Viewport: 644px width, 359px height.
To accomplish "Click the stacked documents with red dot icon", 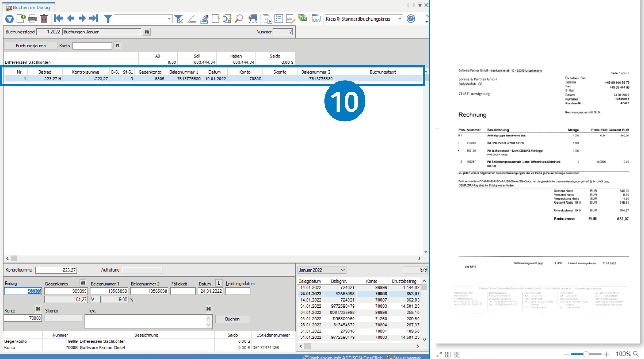I will [205, 19].
